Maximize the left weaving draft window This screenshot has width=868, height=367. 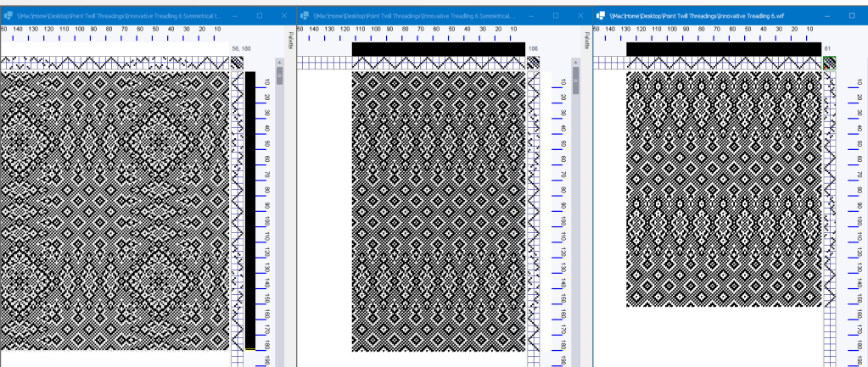coord(259,15)
